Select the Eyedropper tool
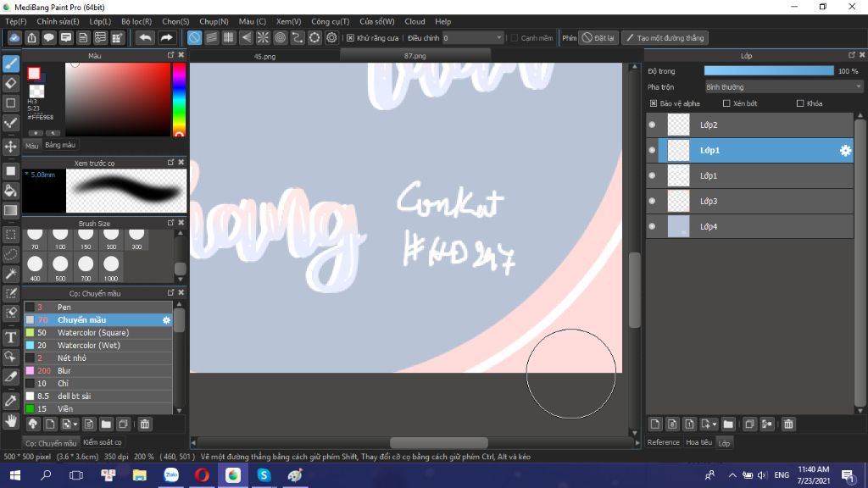The width and height of the screenshot is (868, 488). pyautogui.click(x=11, y=400)
